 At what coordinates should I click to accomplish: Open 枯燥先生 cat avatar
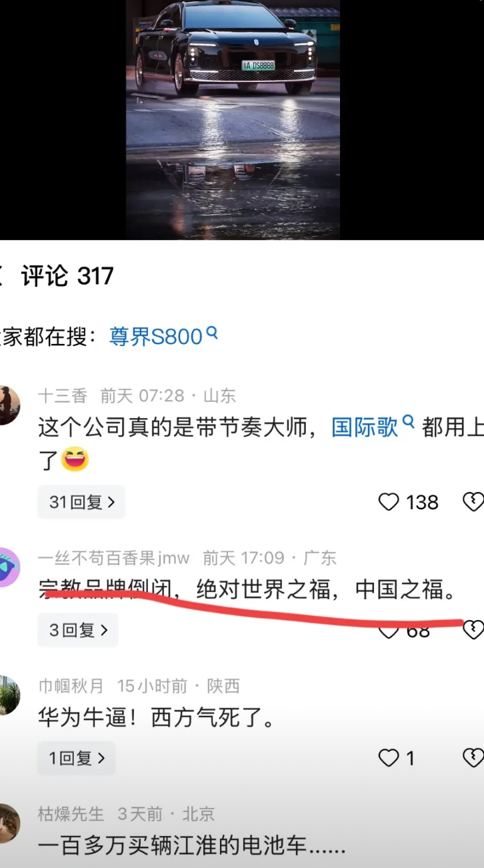(8, 823)
